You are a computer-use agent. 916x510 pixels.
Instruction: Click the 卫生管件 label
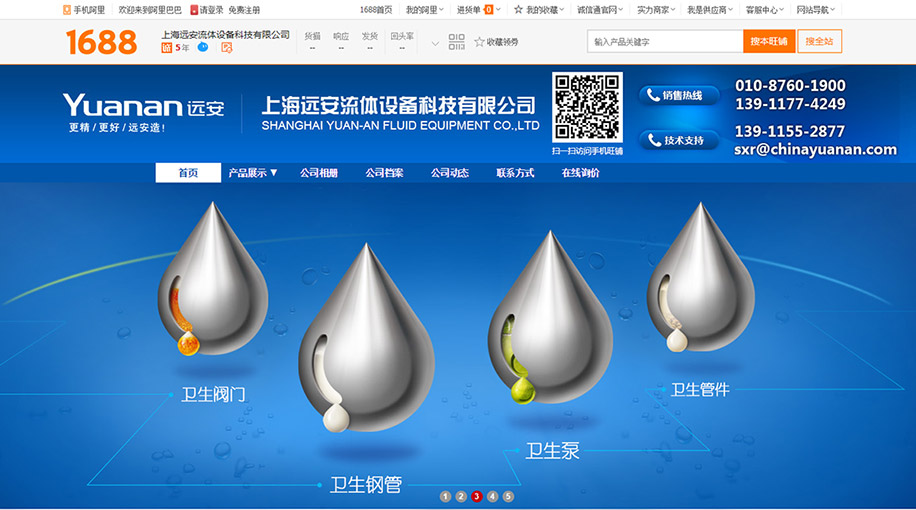coord(700,390)
